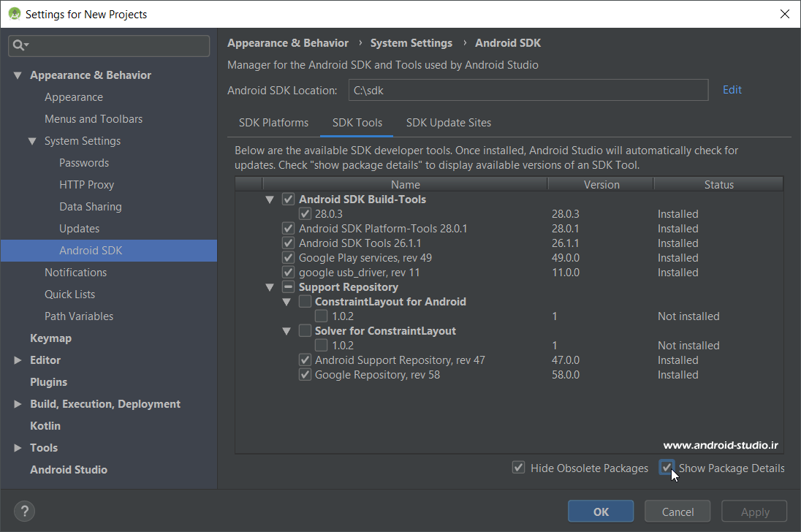Click the Apply button
Screen dimensions: 801x532
point(754,512)
